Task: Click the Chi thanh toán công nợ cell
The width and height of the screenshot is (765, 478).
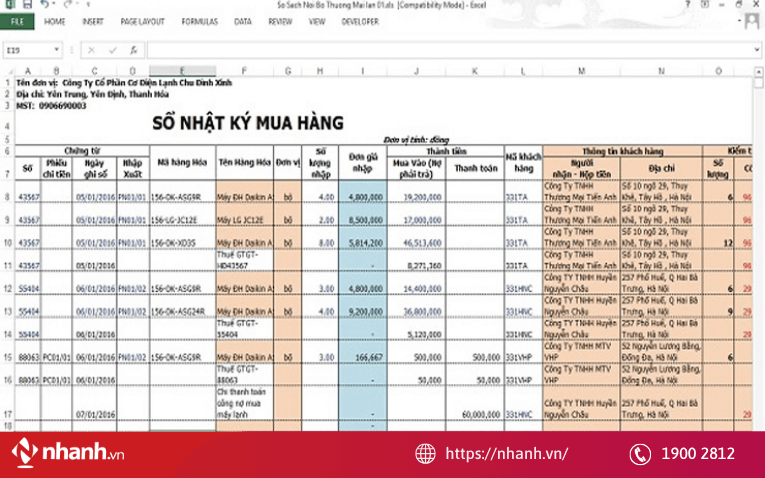Action: pyautogui.click(x=244, y=403)
